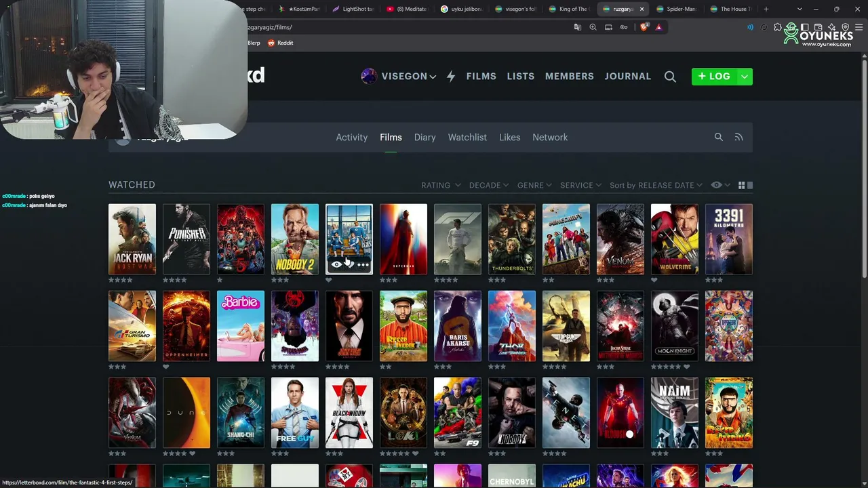The width and height of the screenshot is (868, 488).
Task: Click the Brave Shields lion icon
Action: (644, 27)
